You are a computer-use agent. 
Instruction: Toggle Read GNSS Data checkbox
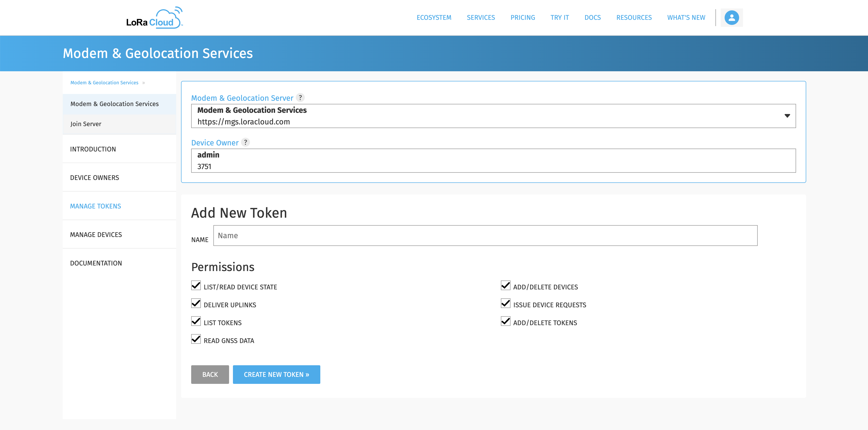[196, 339]
